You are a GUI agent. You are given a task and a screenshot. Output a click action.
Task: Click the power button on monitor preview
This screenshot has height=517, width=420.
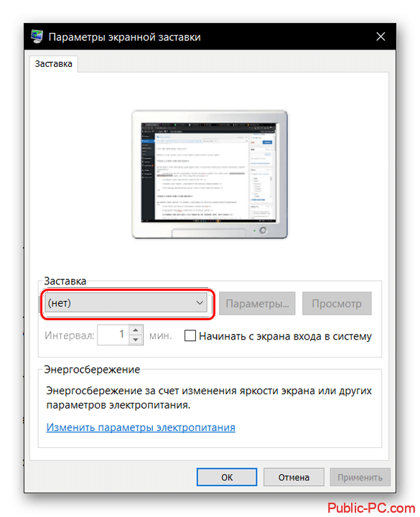(263, 230)
